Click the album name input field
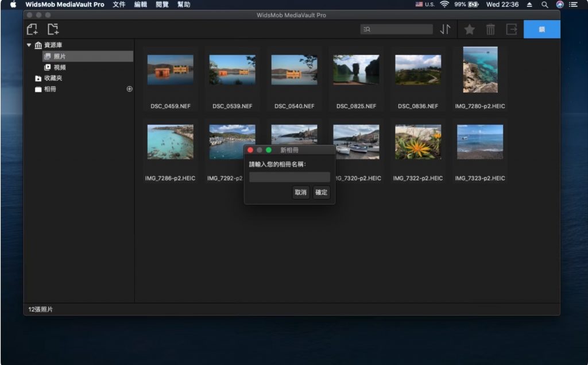The width and height of the screenshot is (588, 365). pos(289,177)
